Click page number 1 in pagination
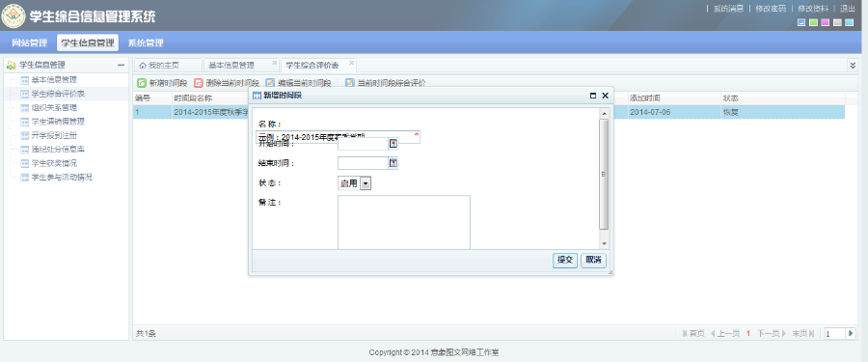Screen dimensions: 868x362 (748, 333)
